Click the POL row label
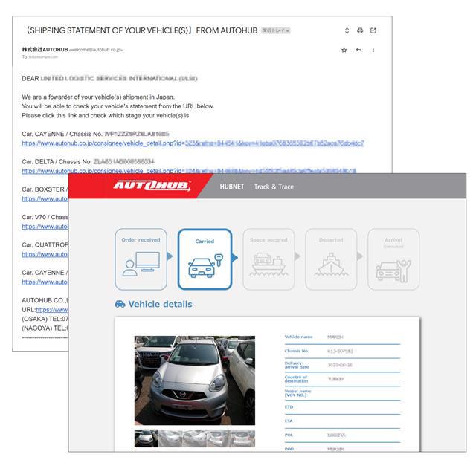 289,435
